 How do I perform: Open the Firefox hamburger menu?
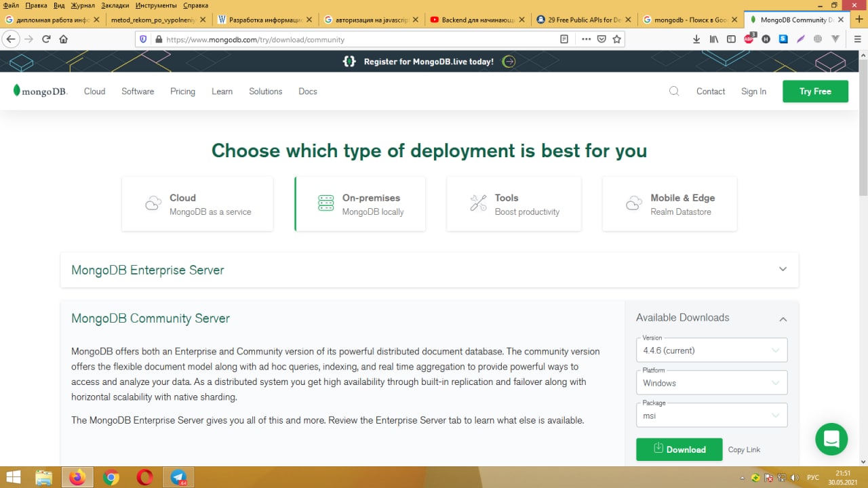pos(857,39)
